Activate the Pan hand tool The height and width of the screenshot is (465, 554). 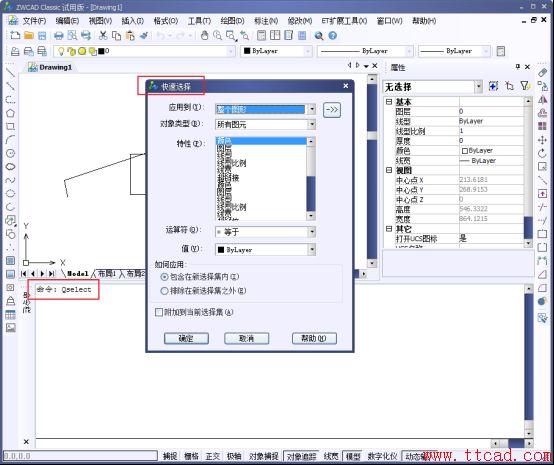pos(204,35)
